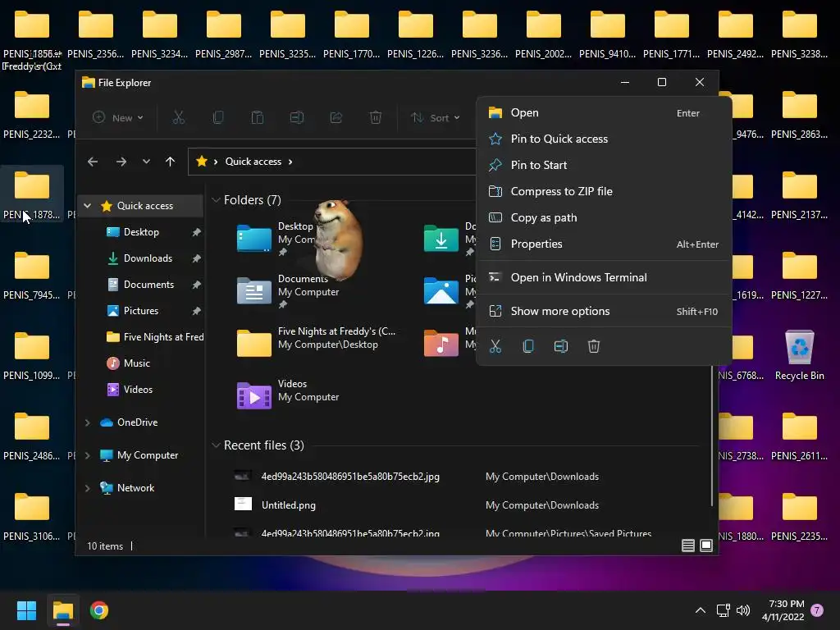Click the Delete icon at context menu bottom
This screenshot has width=840, height=630.
[x=594, y=346]
